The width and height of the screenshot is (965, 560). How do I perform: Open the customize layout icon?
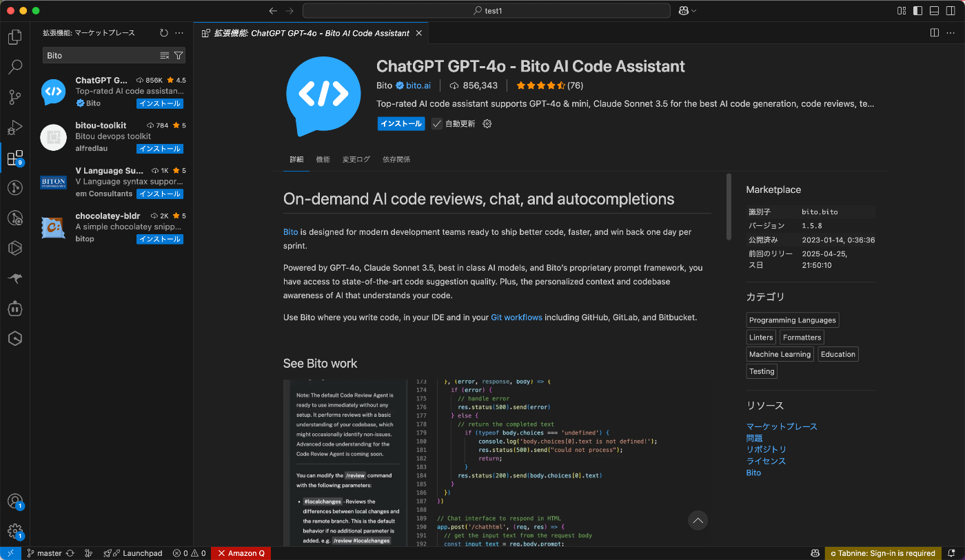(902, 11)
